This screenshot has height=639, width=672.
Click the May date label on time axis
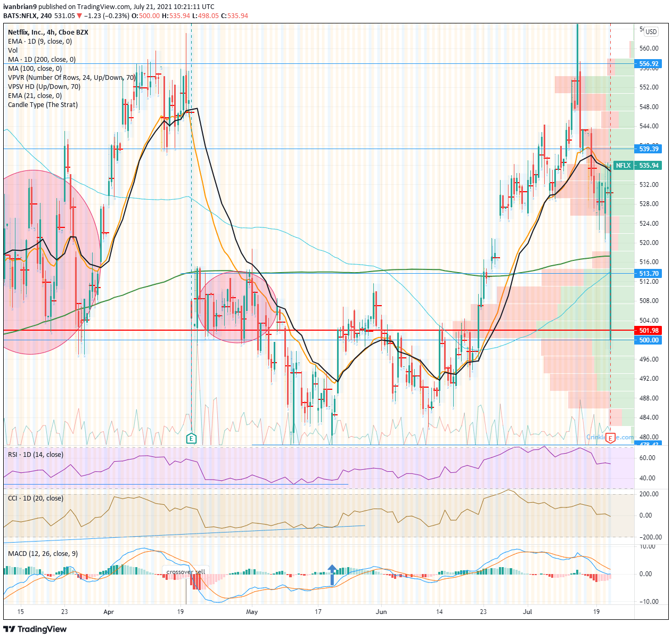coord(252,612)
